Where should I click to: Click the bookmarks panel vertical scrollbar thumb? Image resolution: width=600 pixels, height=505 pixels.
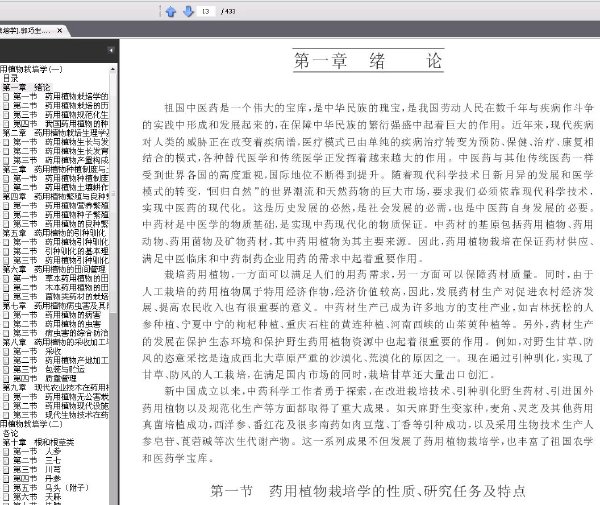pyautogui.click(x=113, y=191)
